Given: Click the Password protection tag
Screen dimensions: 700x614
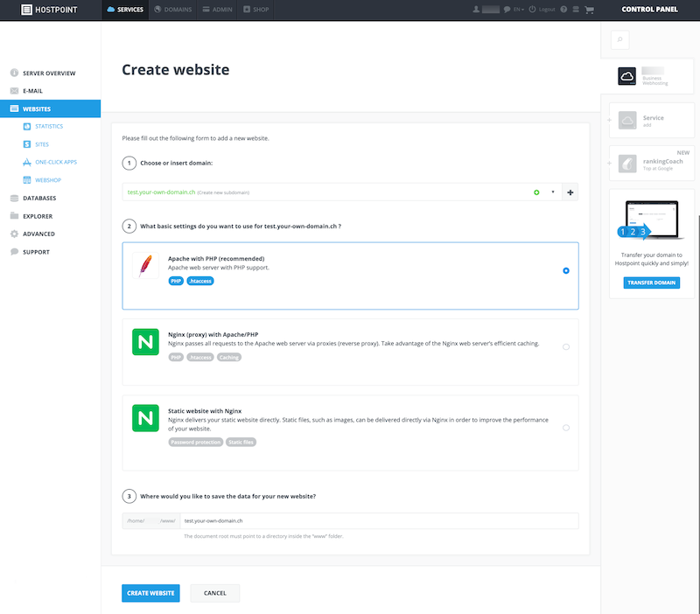Looking at the screenshot, I should click(195, 443).
